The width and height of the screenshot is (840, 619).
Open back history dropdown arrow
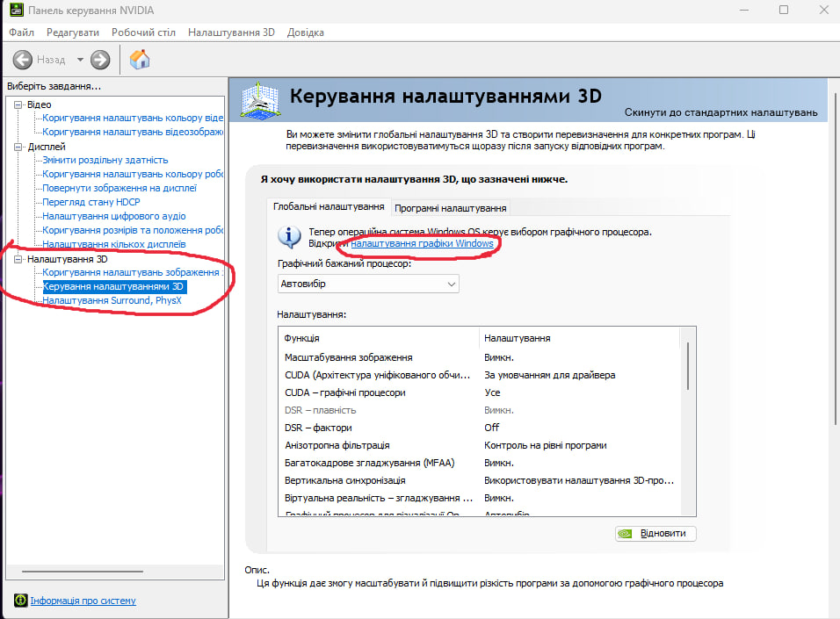(x=80, y=60)
